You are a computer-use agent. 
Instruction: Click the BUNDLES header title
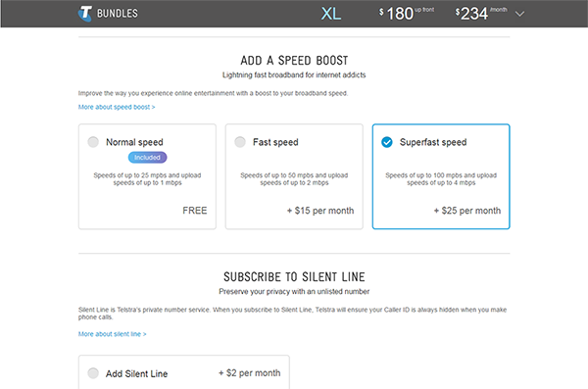tap(118, 14)
